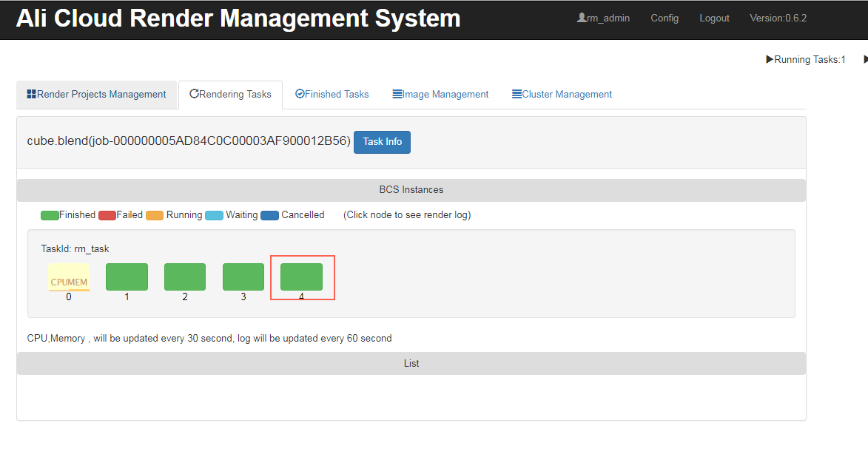The image size is (868, 471).
Task: Click the list icon on Cluster Management
Action: point(517,94)
